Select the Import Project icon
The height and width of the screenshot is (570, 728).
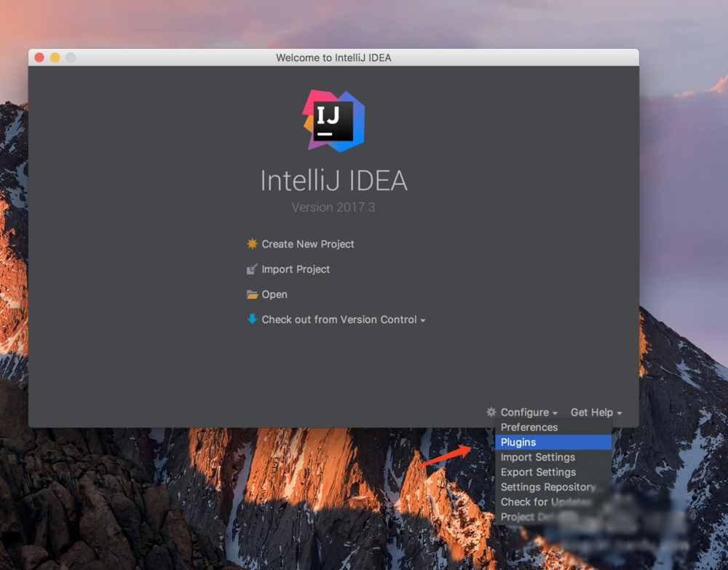coord(252,269)
